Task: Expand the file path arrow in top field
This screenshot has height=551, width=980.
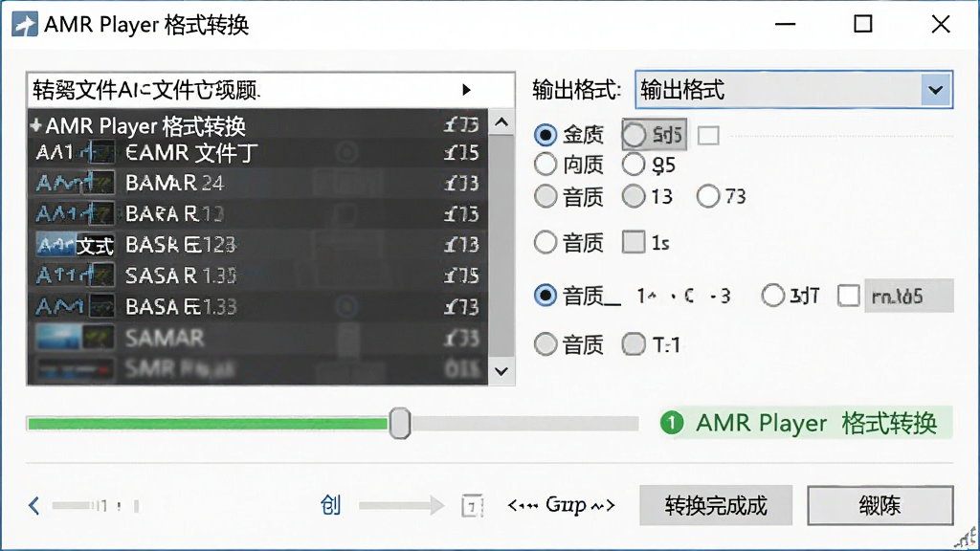Action: (466, 90)
